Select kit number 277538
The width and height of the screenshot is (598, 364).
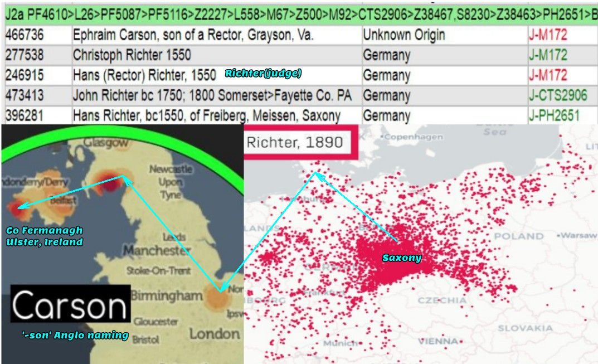pos(25,55)
